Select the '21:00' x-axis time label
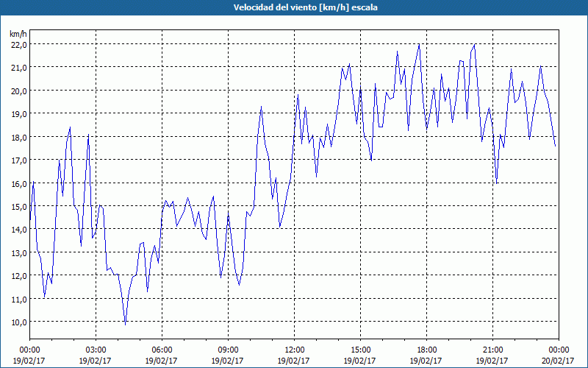The width and height of the screenshot is (588, 368). [x=492, y=350]
